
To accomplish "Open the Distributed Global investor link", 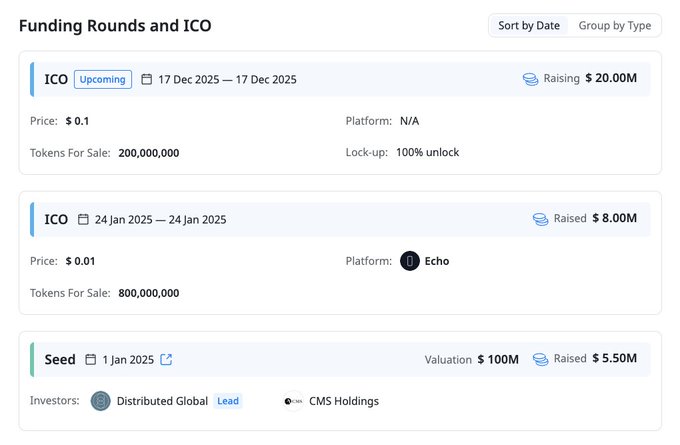I will tap(162, 401).
